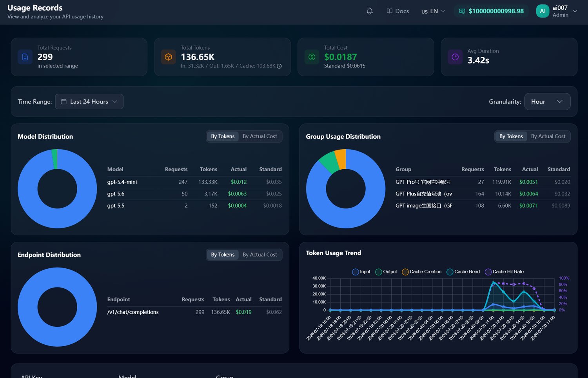Screen dimensions: 588x378
Task: Toggle Cache Hit Rate legend item
Action: tap(504, 272)
